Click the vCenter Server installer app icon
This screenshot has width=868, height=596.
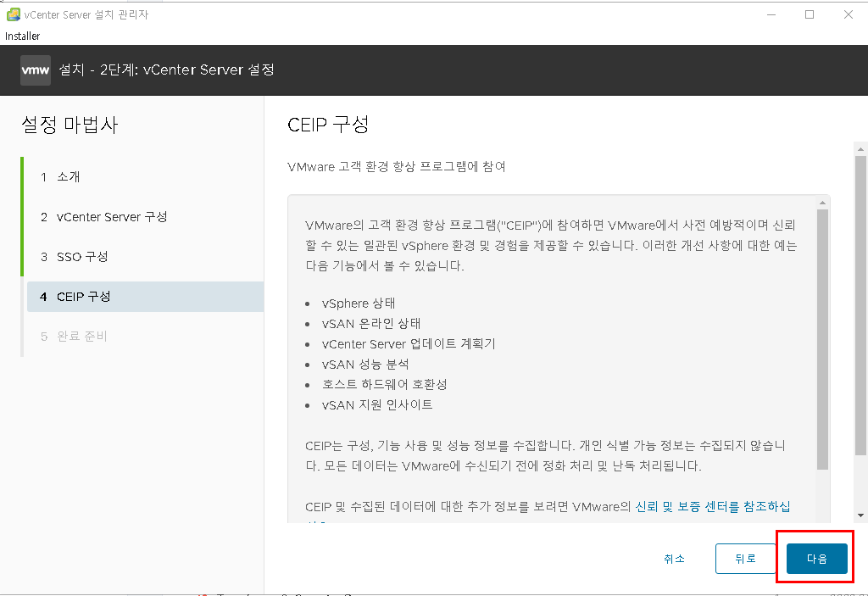pos(14,14)
